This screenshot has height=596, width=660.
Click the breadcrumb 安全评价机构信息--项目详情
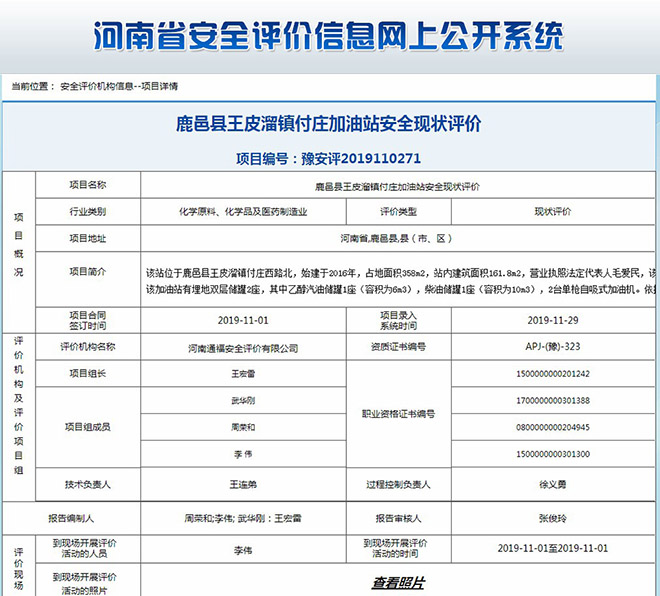119,86
